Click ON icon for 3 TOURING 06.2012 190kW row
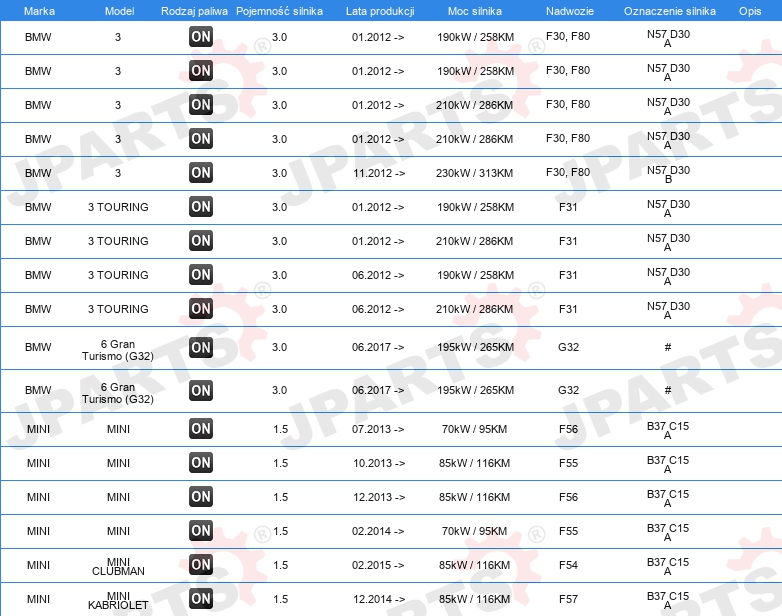The height and width of the screenshot is (616, 782). coord(201,274)
